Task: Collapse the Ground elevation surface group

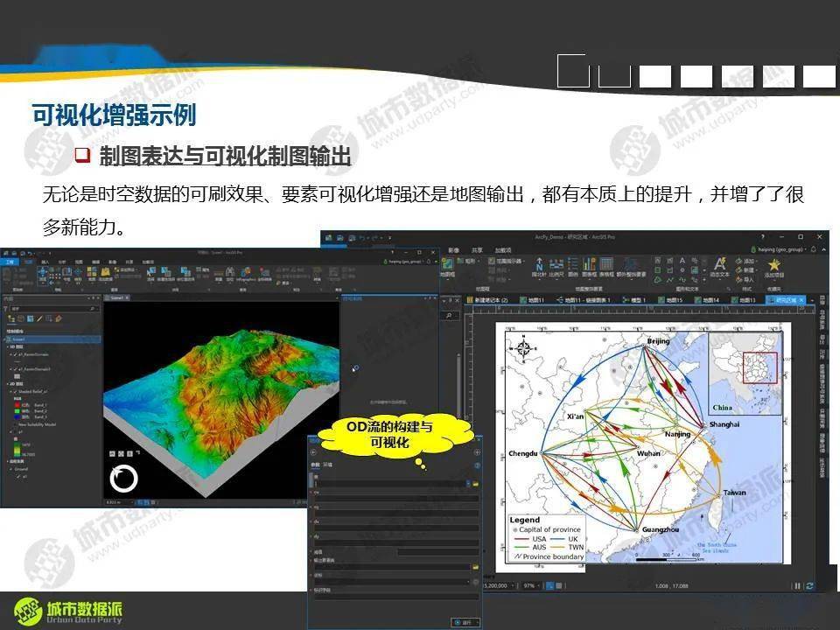Action: [x=11, y=469]
